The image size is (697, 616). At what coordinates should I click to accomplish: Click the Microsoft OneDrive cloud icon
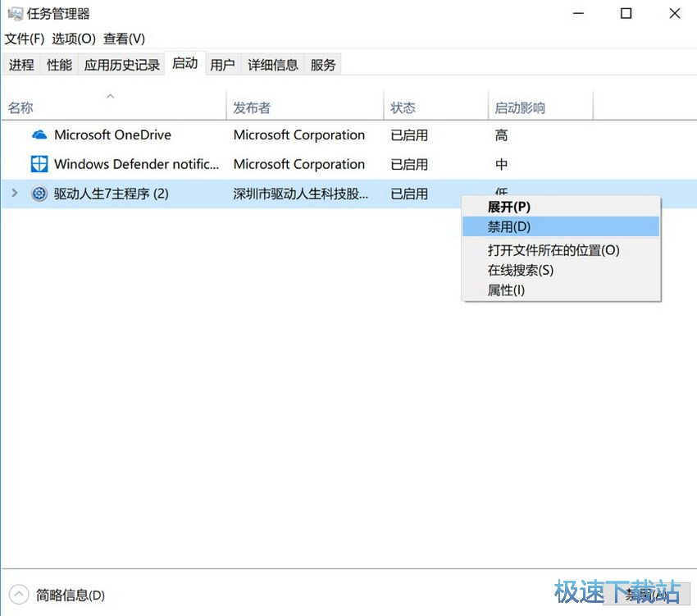pyautogui.click(x=39, y=135)
